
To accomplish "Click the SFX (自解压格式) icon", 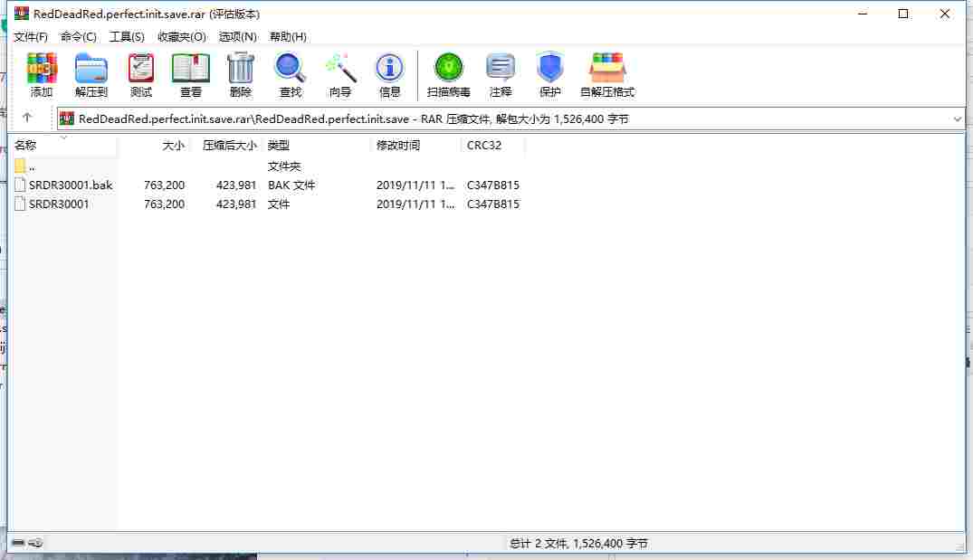I will tap(607, 68).
